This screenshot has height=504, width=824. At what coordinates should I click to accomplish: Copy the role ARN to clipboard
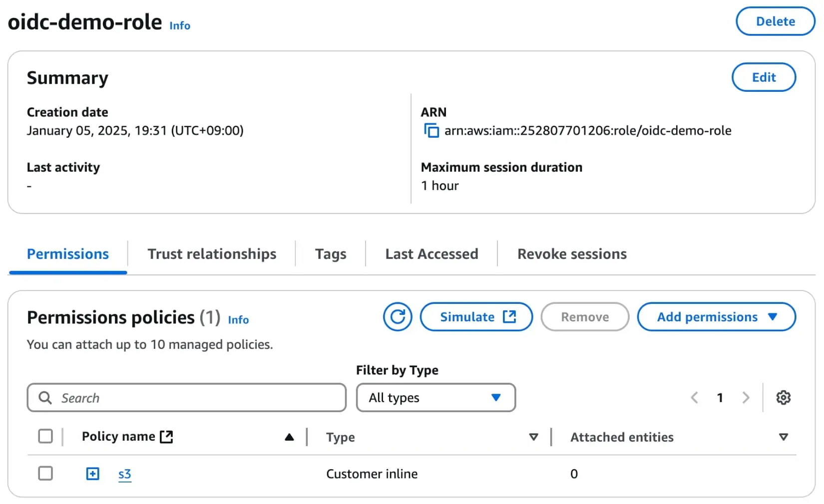tap(431, 131)
